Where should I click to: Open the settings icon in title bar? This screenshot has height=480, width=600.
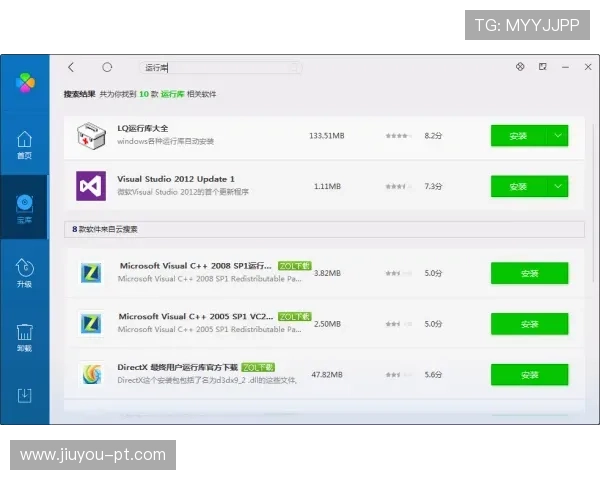tap(519, 67)
